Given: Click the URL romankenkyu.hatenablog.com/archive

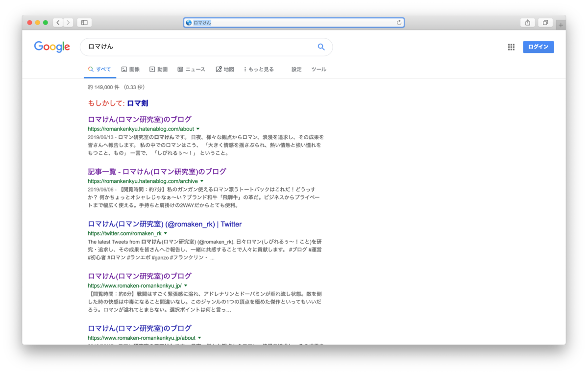Looking at the screenshot, I should (x=143, y=181).
